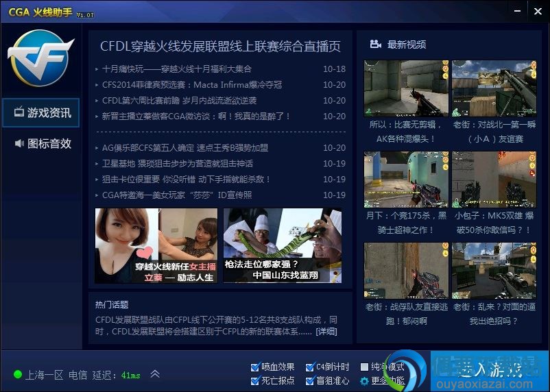Close the CGA 火线助手 window
This screenshot has height=392, width=550.
point(538,11)
